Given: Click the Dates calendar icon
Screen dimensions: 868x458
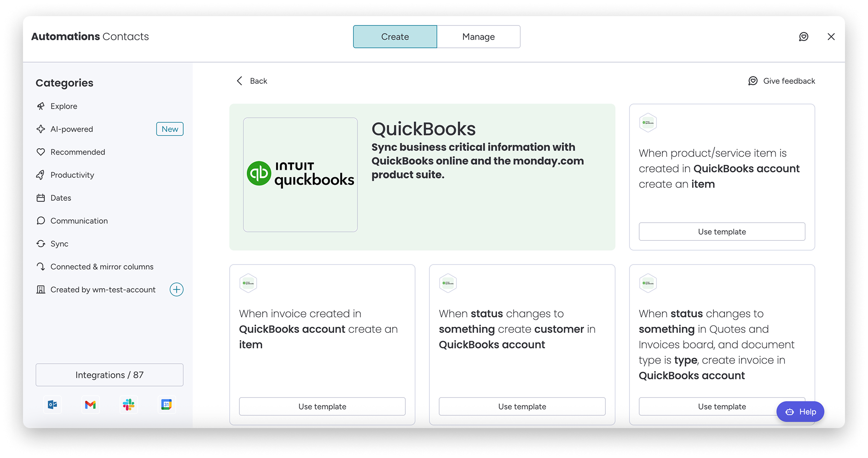Looking at the screenshot, I should pos(41,198).
